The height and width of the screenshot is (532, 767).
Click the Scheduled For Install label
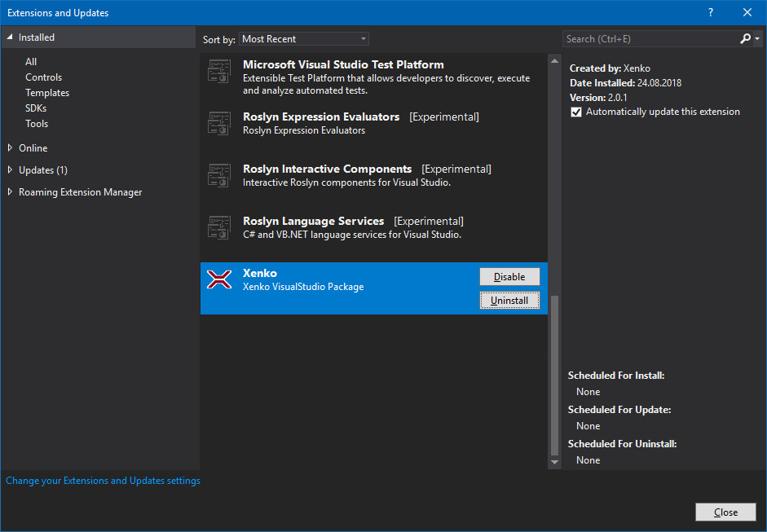(616, 376)
